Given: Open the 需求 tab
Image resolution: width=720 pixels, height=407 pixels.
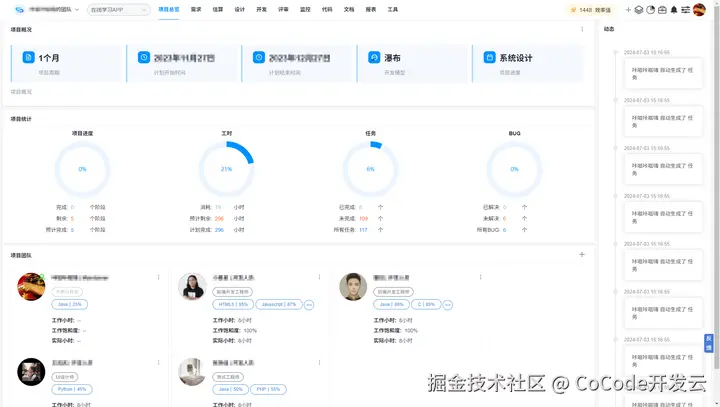Looking at the screenshot, I should click(196, 9).
